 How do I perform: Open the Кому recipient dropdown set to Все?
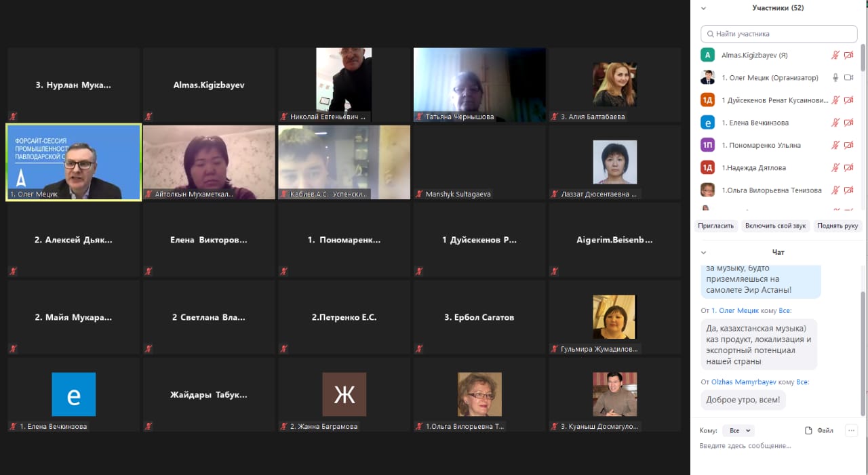click(x=738, y=430)
